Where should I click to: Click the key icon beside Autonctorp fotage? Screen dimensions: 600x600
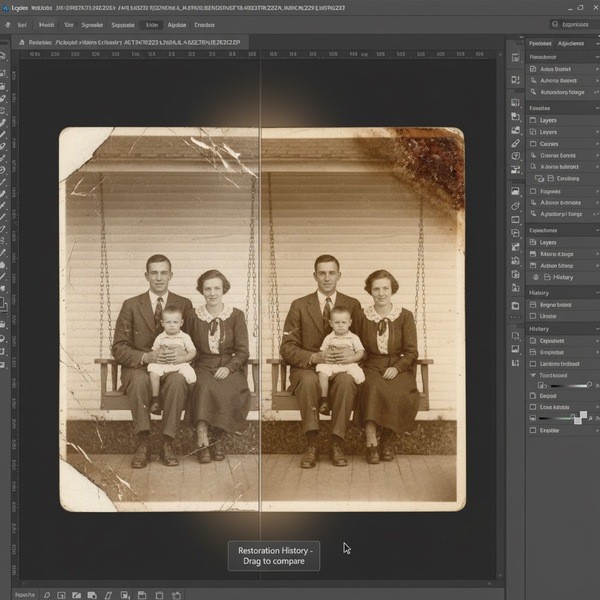coord(533,92)
